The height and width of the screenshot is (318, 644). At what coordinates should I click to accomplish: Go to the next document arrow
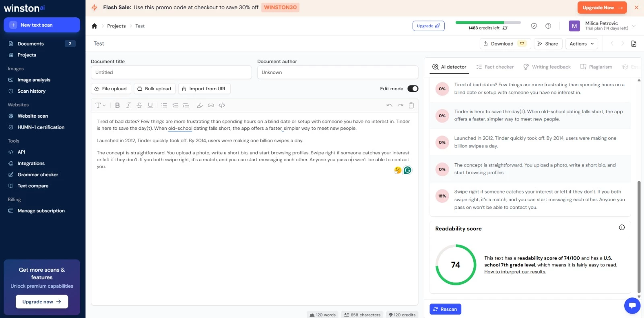coord(623,44)
